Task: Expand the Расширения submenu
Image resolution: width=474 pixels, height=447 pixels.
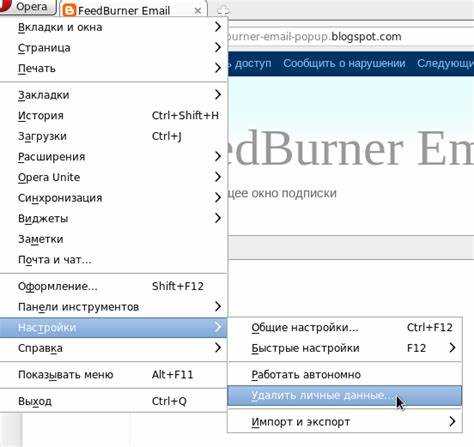Action: click(x=113, y=156)
